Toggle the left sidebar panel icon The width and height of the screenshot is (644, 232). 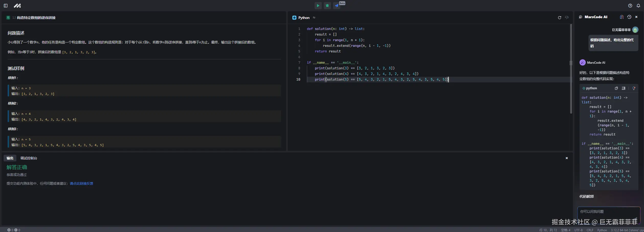pos(6,6)
